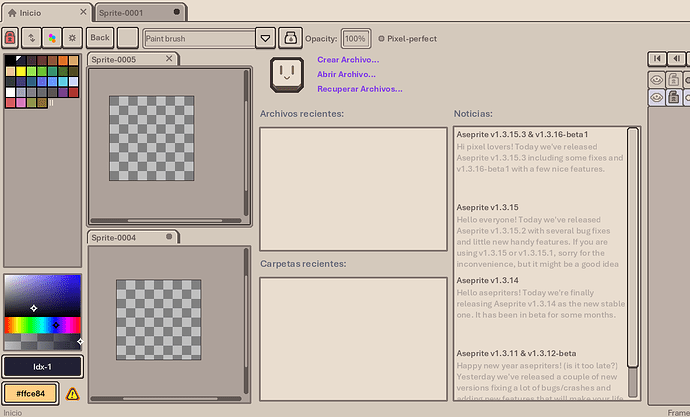Click the Aseprite smiley face logo

(x=287, y=73)
